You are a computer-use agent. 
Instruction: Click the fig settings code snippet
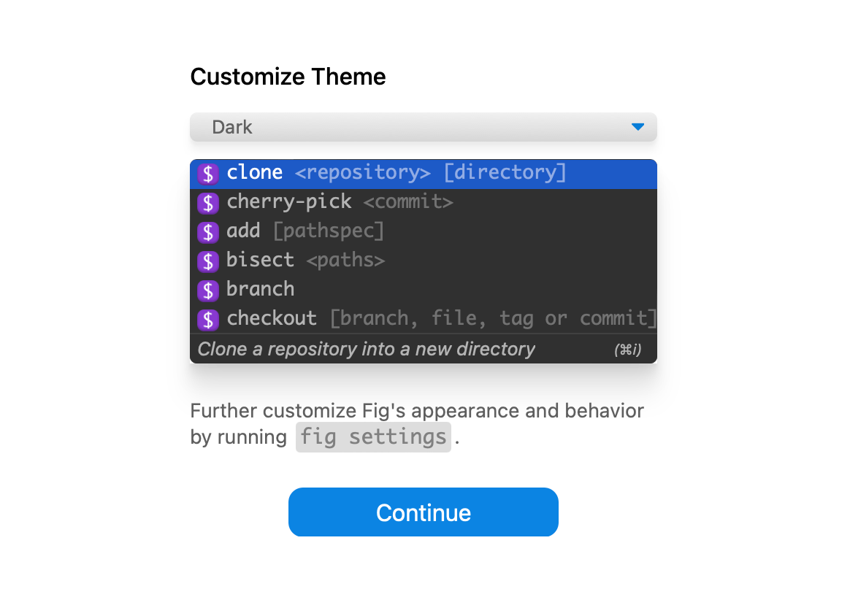pyautogui.click(x=373, y=437)
